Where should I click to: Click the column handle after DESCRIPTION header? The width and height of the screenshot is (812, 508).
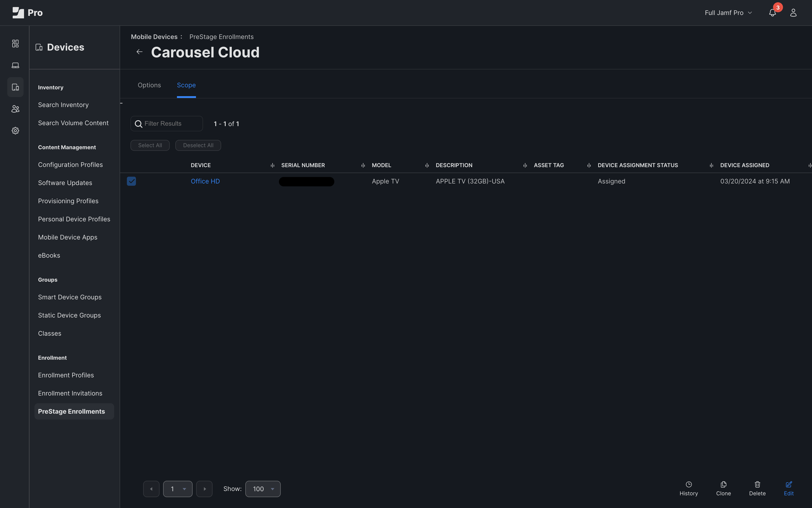[x=525, y=165]
